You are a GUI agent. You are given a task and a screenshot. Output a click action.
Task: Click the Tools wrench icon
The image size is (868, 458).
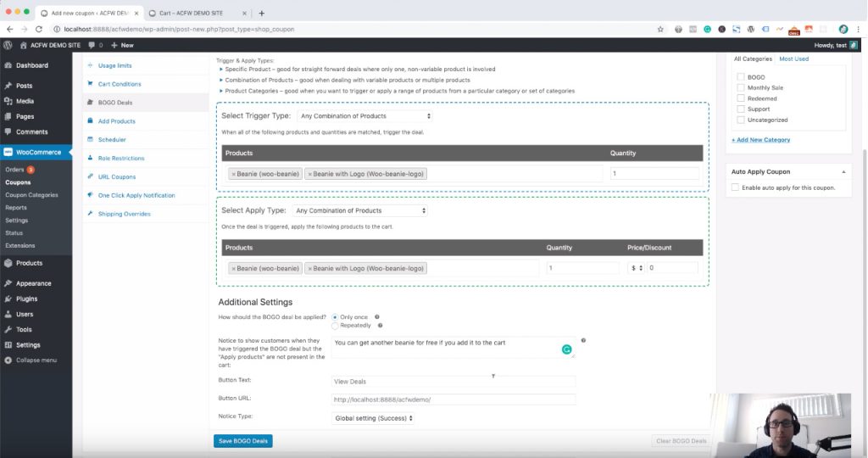[x=8, y=330]
